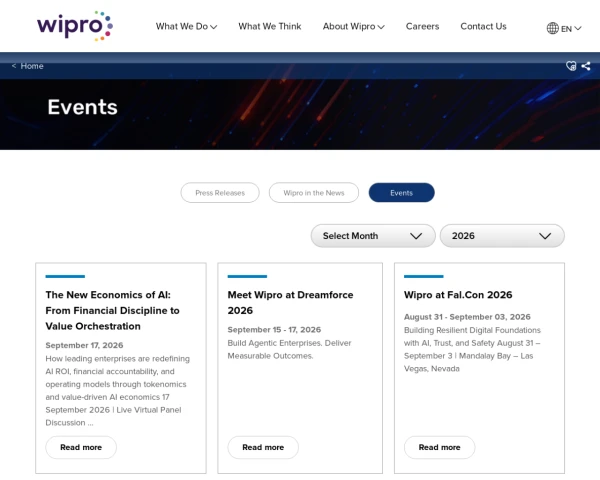600x480 pixels.
Task: Read more about New Economics of AI event
Action: 81,447
